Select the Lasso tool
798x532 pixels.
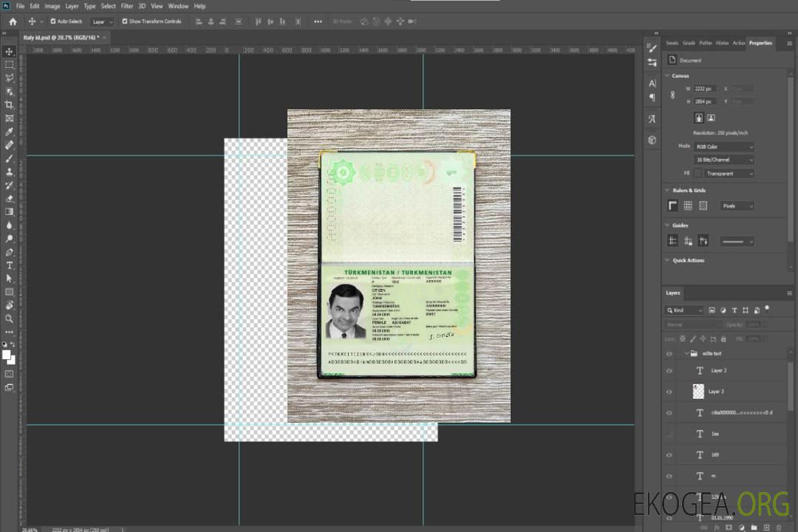pos(9,78)
